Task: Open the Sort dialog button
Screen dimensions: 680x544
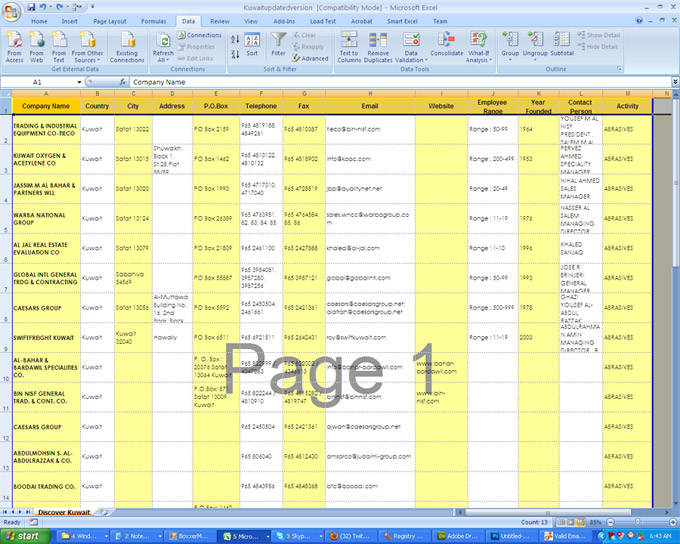Action: 252,46
